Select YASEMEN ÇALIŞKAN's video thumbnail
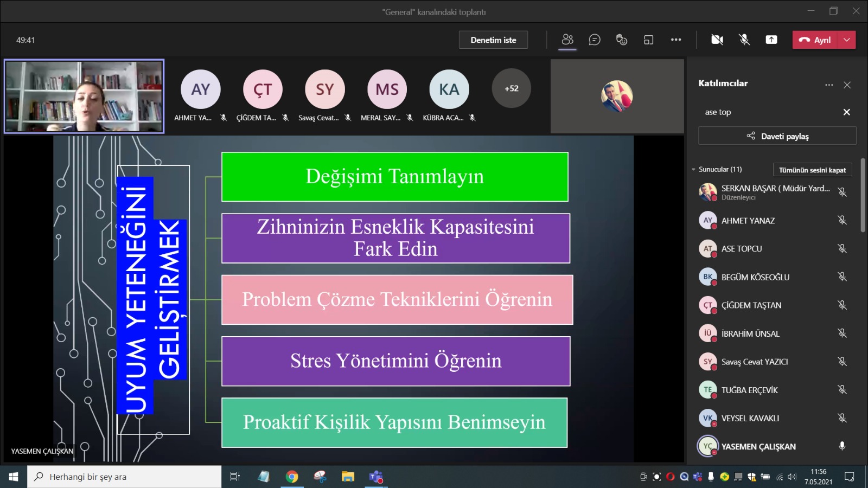 [x=84, y=97]
